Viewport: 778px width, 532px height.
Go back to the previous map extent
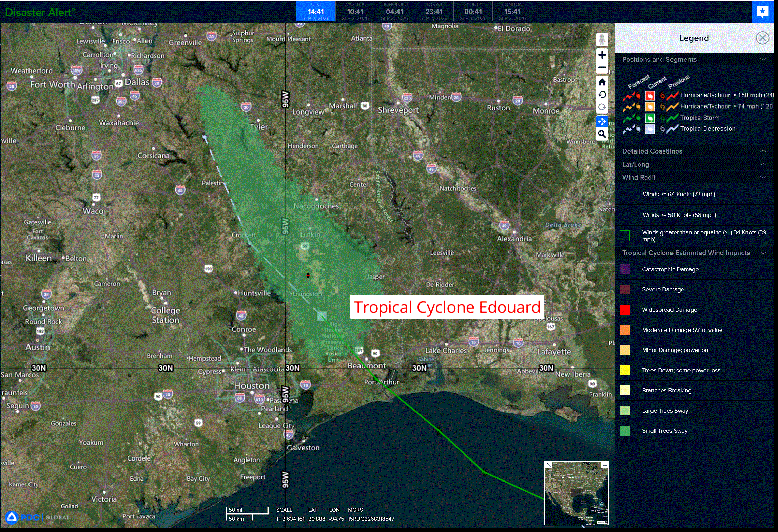pyautogui.click(x=602, y=95)
